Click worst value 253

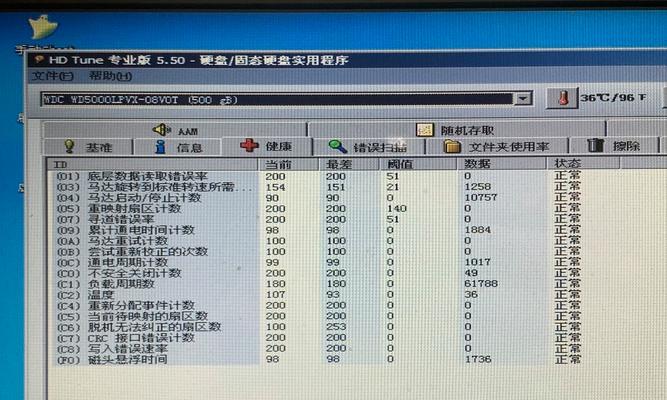point(336,327)
